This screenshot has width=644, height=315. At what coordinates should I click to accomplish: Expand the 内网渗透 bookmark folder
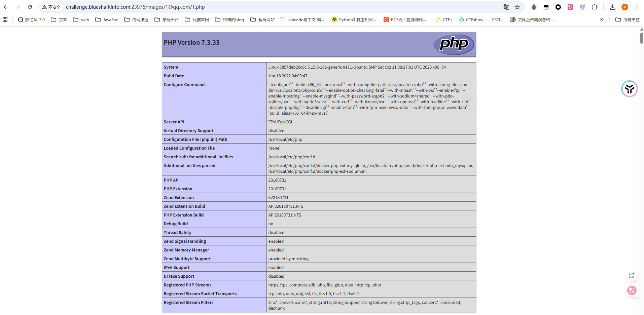click(x=136, y=19)
